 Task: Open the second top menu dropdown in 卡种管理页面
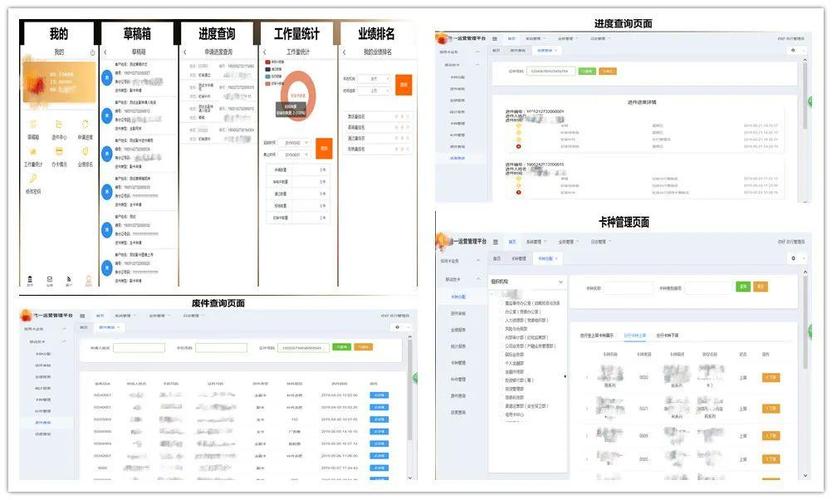click(x=535, y=242)
